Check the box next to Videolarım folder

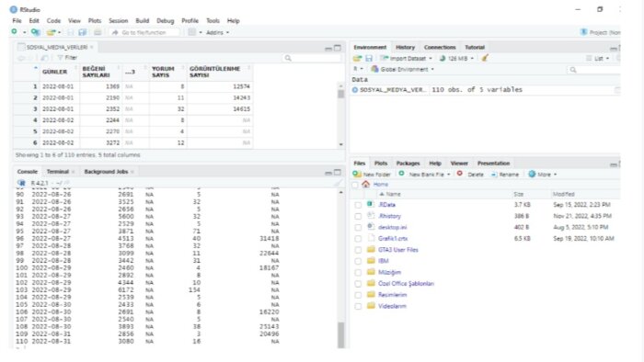click(x=358, y=306)
